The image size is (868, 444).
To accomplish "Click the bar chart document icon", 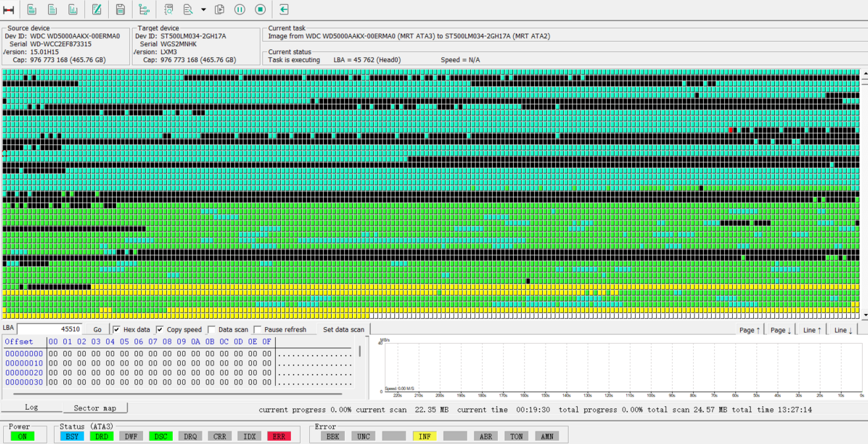I will click(x=73, y=9).
